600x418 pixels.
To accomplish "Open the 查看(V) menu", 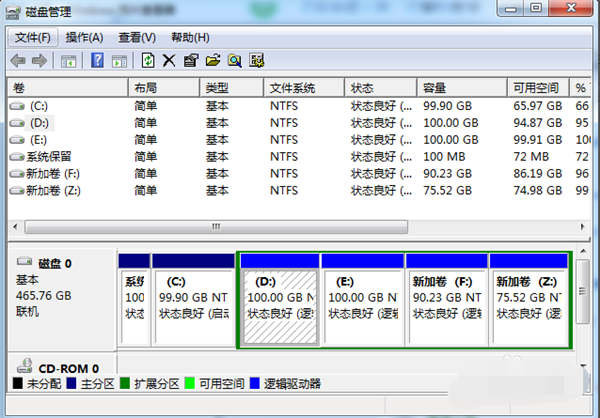I will 136,38.
